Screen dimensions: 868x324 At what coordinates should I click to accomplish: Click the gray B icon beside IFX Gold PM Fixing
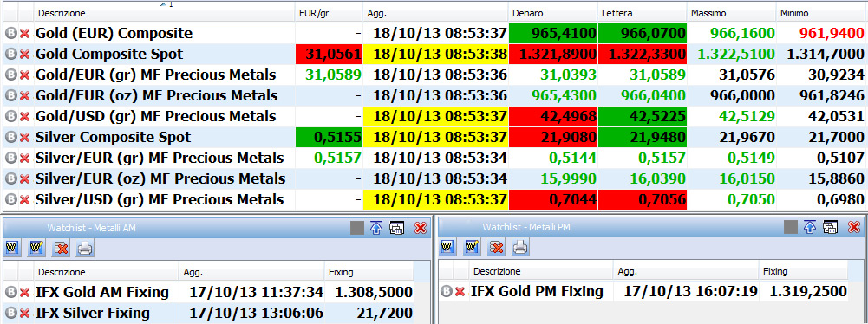pos(447,291)
